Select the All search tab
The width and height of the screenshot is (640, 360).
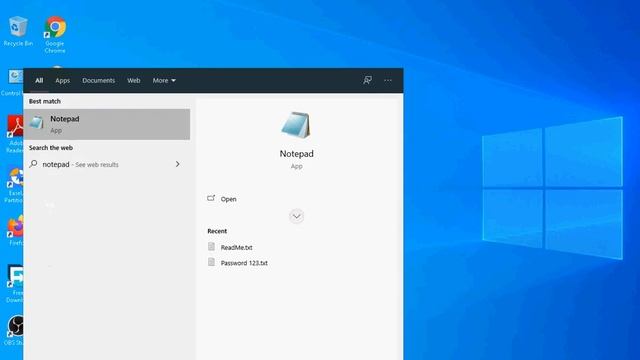pyautogui.click(x=39, y=80)
